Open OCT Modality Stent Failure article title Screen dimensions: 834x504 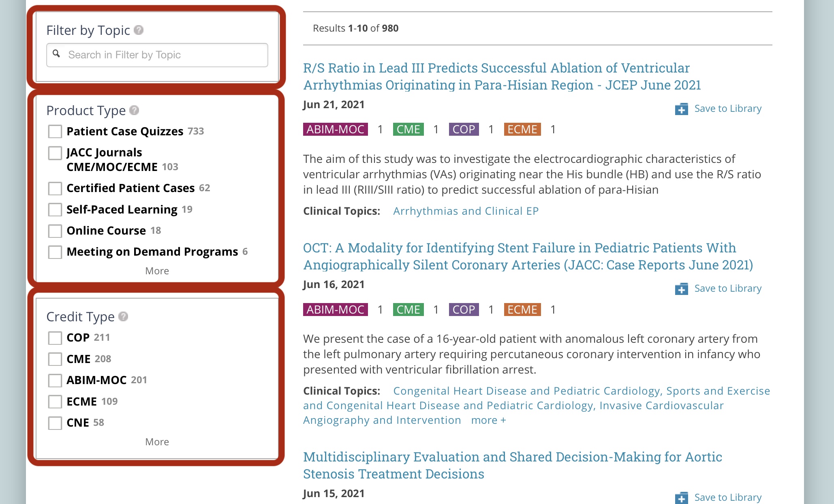pyautogui.click(x=528, y=256)
